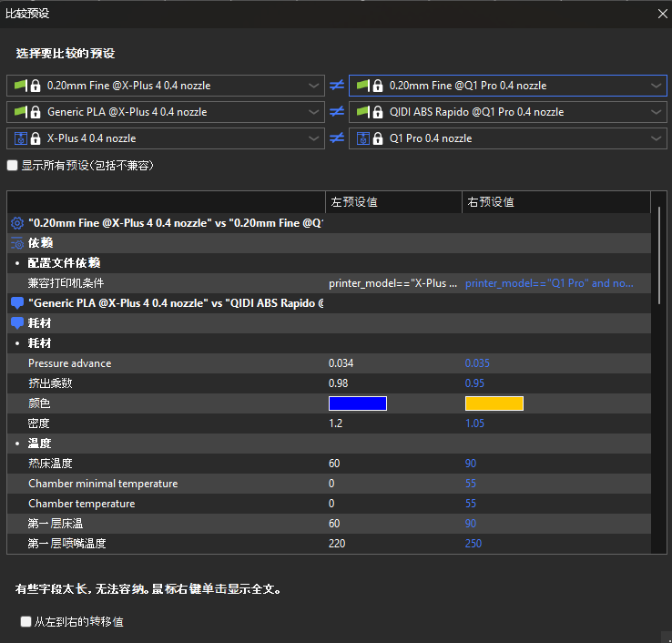Select the Pressure advance row
The width and height of the screenshot is (672, 643).
pos(329,363)
